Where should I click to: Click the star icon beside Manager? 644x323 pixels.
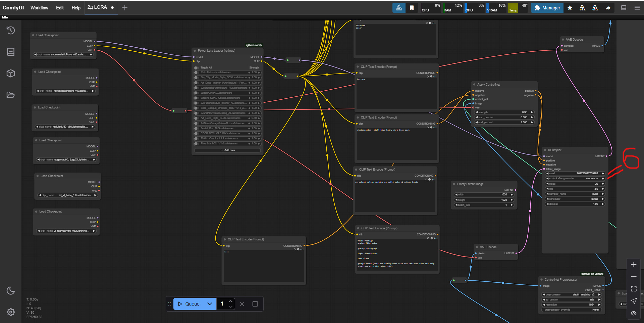[x=570, y=8]
